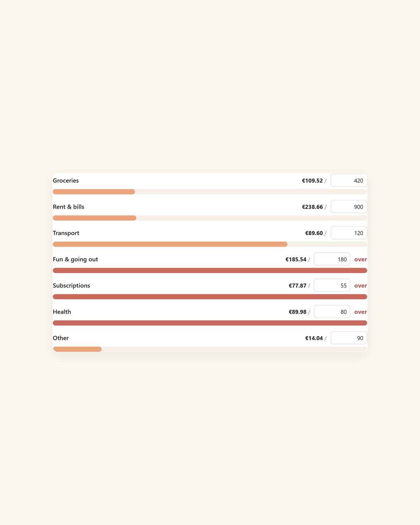Click the over label beside Fun & going out
The image size is (420, 525).
[x=360, y=260]
